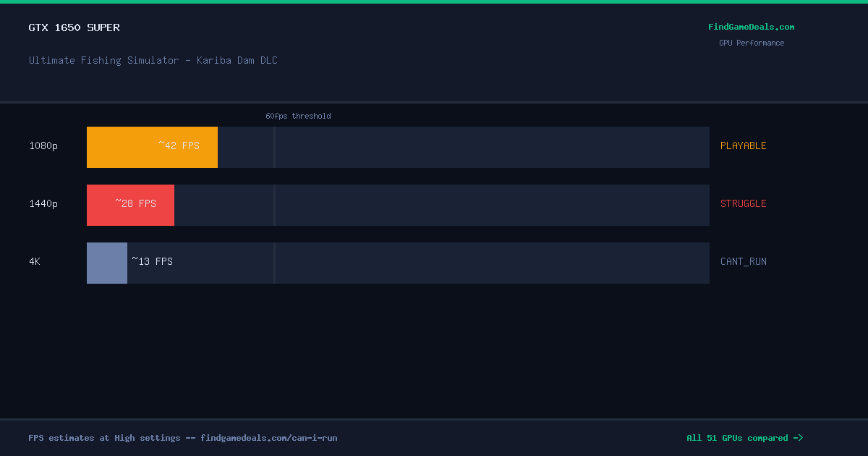Screen dimensions: 868x456
Task: Click the red 1440p performance bar
Action: 130,205
